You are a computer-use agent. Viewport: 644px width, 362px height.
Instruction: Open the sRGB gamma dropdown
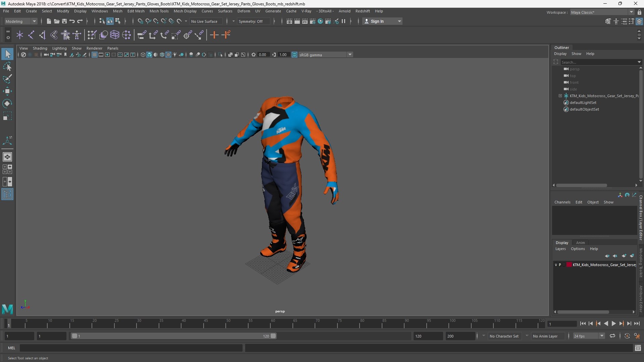click(325, 55)
